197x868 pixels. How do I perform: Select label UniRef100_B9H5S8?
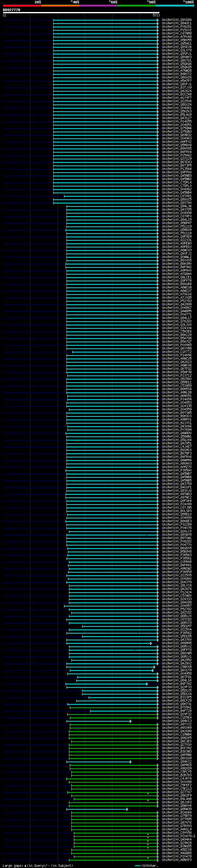click(x=177, y=389)
